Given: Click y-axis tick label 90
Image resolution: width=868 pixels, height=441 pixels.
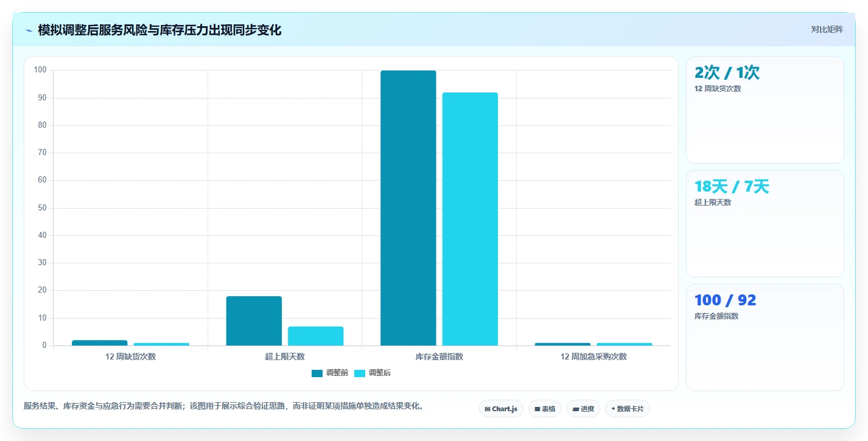Looking at the screenshot, I should point(42,97).
